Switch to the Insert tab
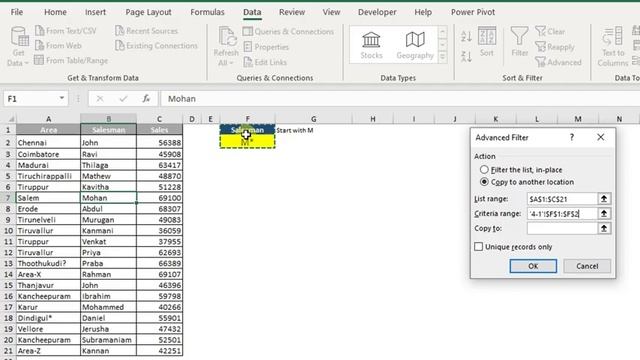 coord(96,12)
